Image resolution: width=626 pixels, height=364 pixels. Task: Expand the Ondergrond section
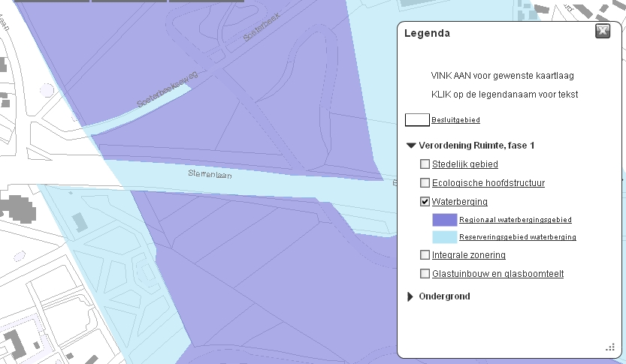pos(410,296)
